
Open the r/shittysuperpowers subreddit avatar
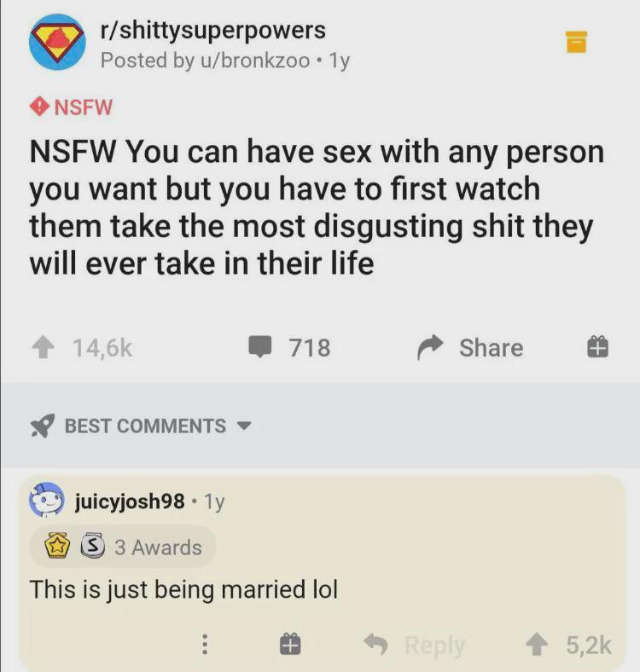pos(57,42)
